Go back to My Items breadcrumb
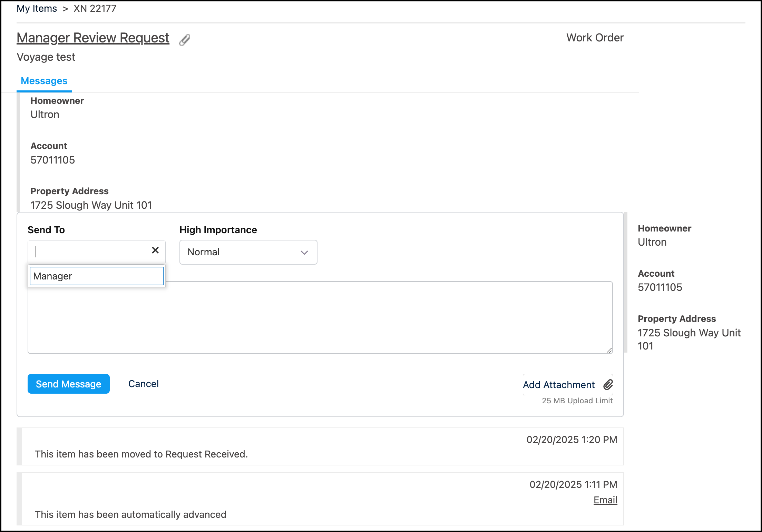This screenshot has height=532, width=762. pos(37,9)
